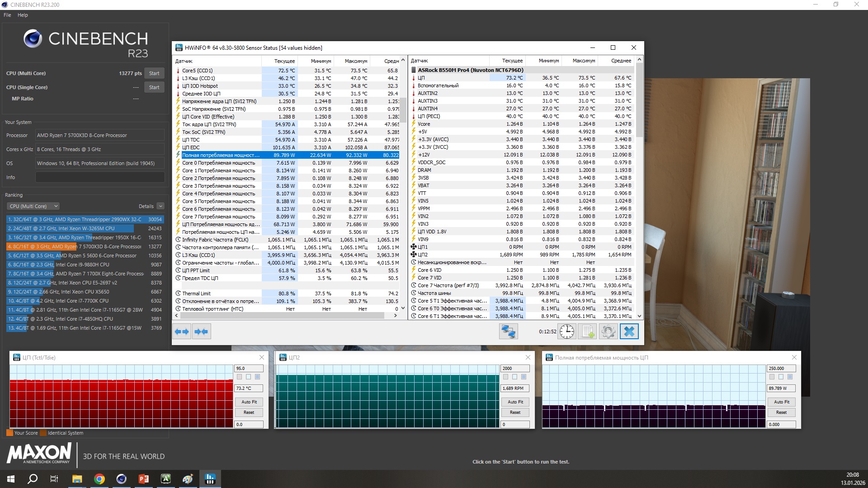Open Google Chrome from the taskbar
This screenshot has width=868, height=488.
[x=99, y=479]
